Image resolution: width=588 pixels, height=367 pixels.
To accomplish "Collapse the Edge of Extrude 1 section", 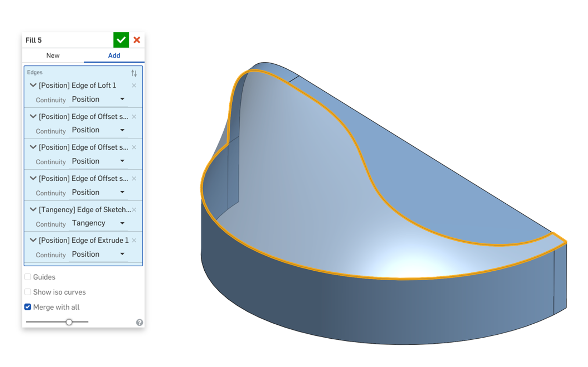I will coord(33,240).
